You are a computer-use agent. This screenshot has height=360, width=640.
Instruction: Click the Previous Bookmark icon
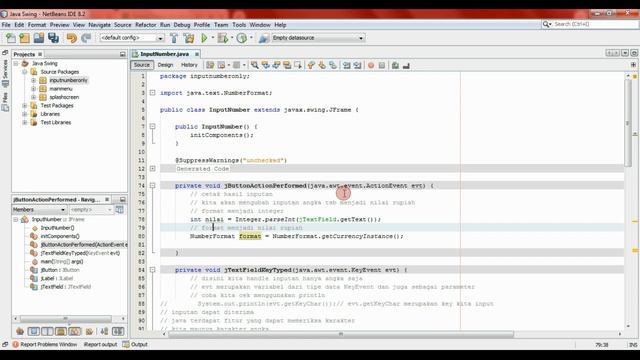click(x=311, y=65)
